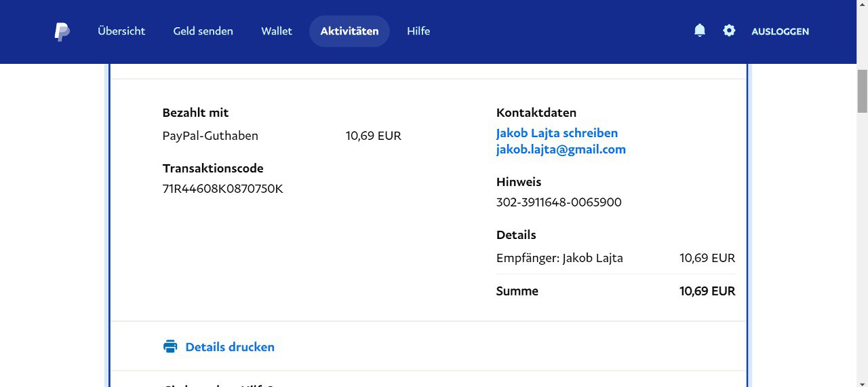
Task: Click the Hinweis number 302-3911648-0065900
Action: point(559,202)
